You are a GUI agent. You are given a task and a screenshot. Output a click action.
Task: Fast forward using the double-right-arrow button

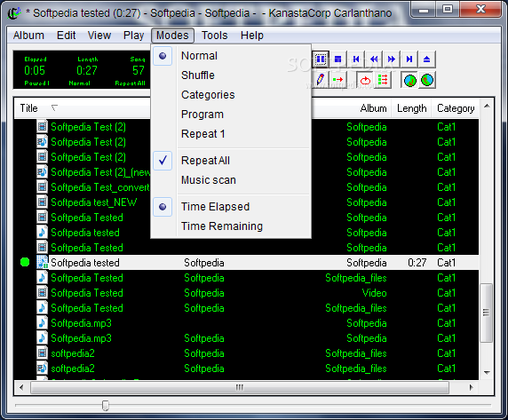pos(392,59)
